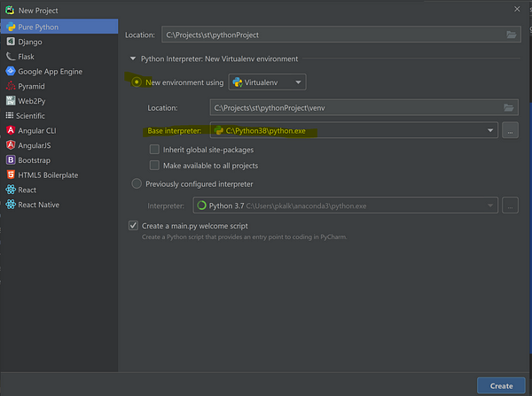Select the Angular CLI icon
This screenshot has height=396, width=532.
pos(11,130)
